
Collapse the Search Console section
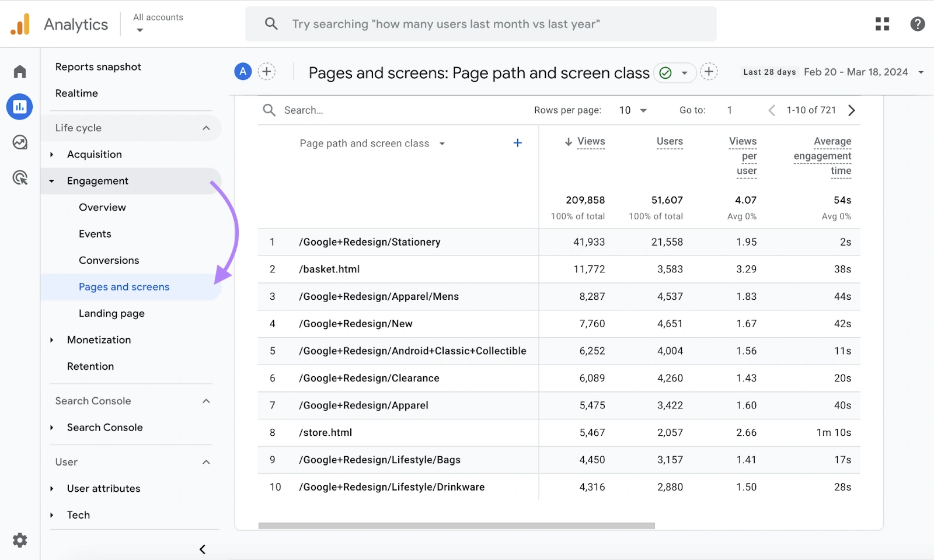206,401
